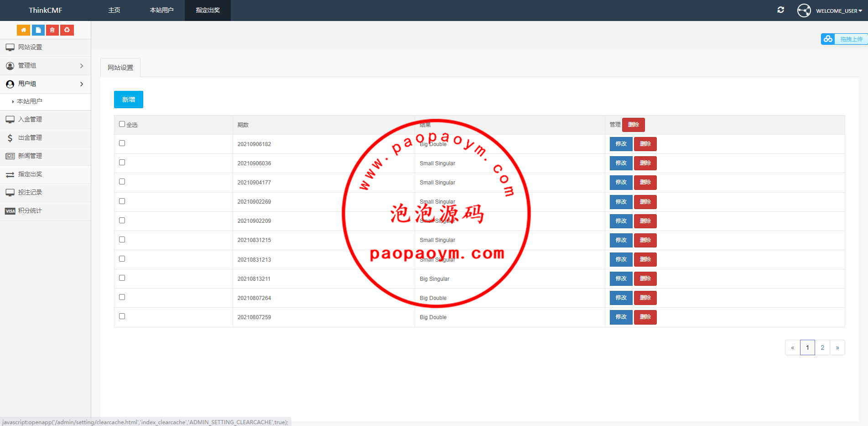Open the 本站用户 top menu item
This screenshot has height=426, width=868.
(x=161, y=10)
